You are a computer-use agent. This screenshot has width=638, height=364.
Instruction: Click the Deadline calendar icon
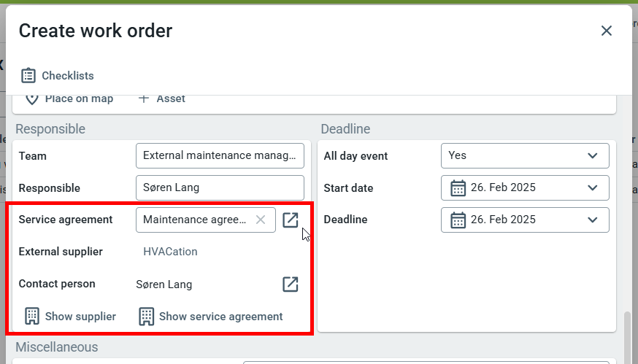tap(458, 220)
